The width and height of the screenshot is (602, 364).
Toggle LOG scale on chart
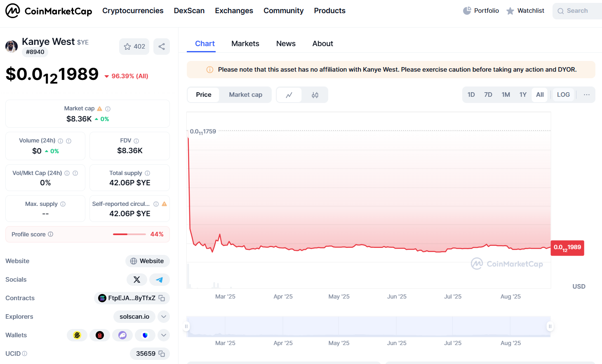tap(563, 95)
